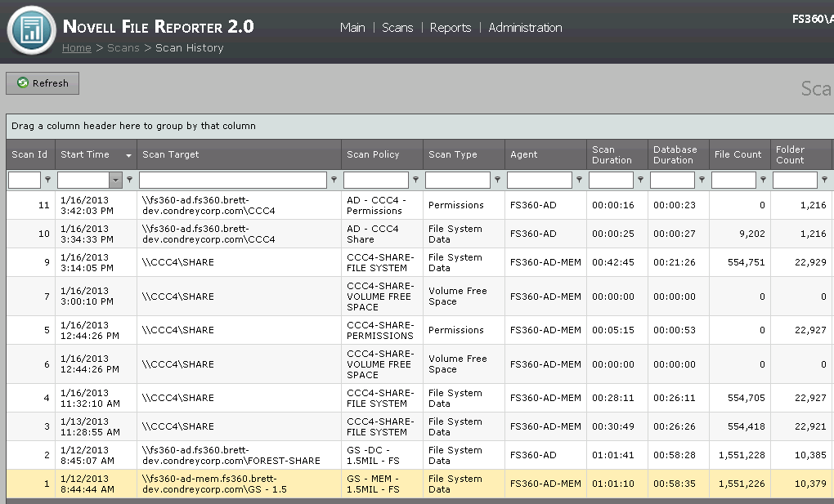Focus the Start Time filter field

[83, 181]
